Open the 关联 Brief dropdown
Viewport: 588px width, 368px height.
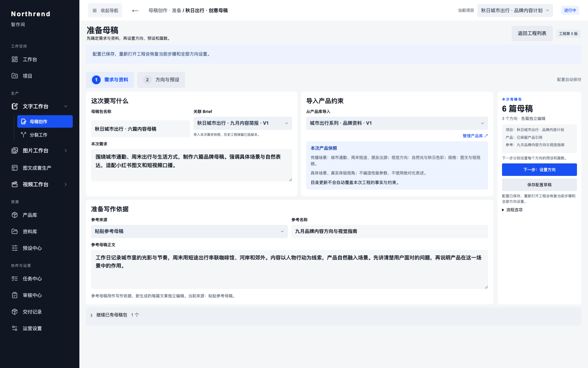click(243, 123)
